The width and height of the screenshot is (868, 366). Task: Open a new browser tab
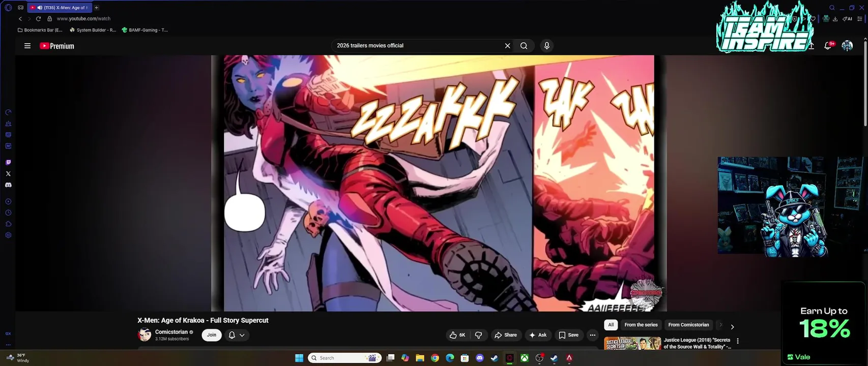[96, 8]
